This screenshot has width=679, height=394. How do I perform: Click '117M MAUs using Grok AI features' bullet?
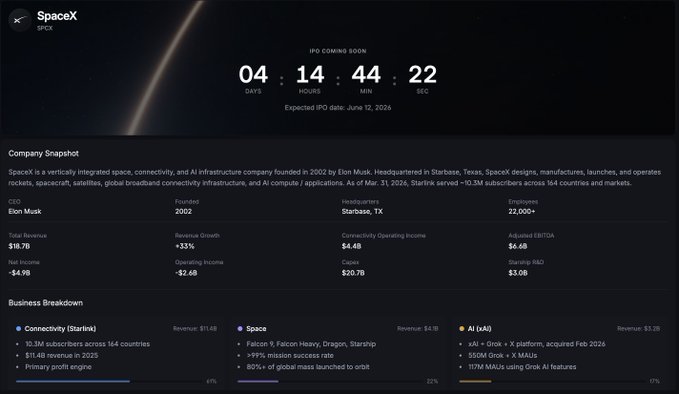pos(522,367)
